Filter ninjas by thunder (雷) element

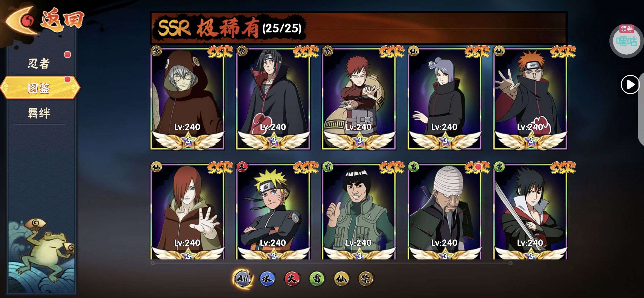click(317, 279)
